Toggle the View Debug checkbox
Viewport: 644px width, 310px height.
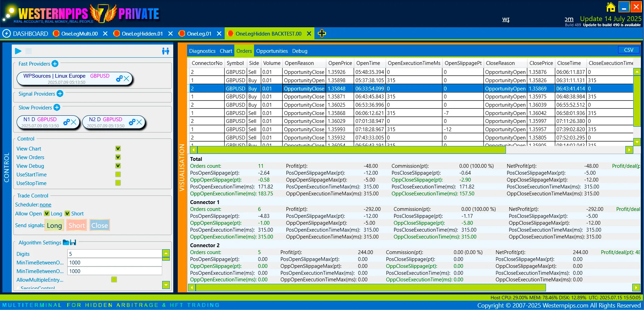click(x=118, y=166)
